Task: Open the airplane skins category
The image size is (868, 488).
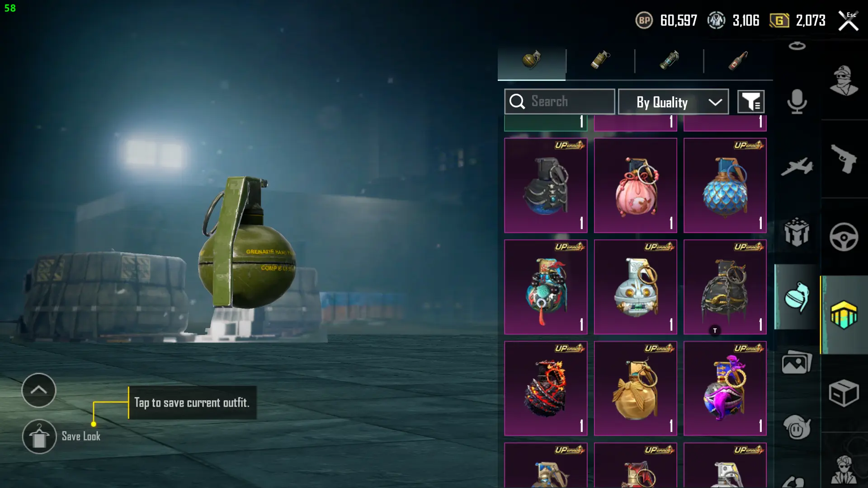Action: (x=797, y=166)
